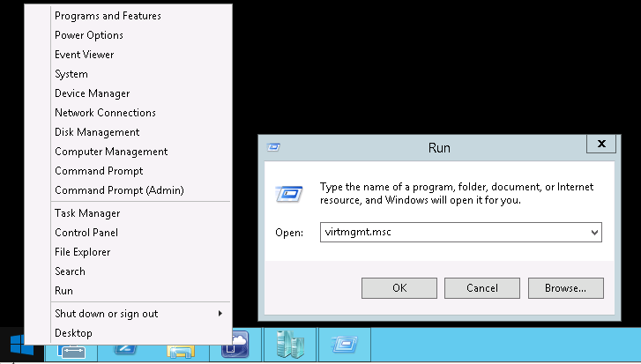The width and height of the screenshot is (641, 364).
Task: Open the servers icon on the taskbar
Action: [x=290, y=344]
